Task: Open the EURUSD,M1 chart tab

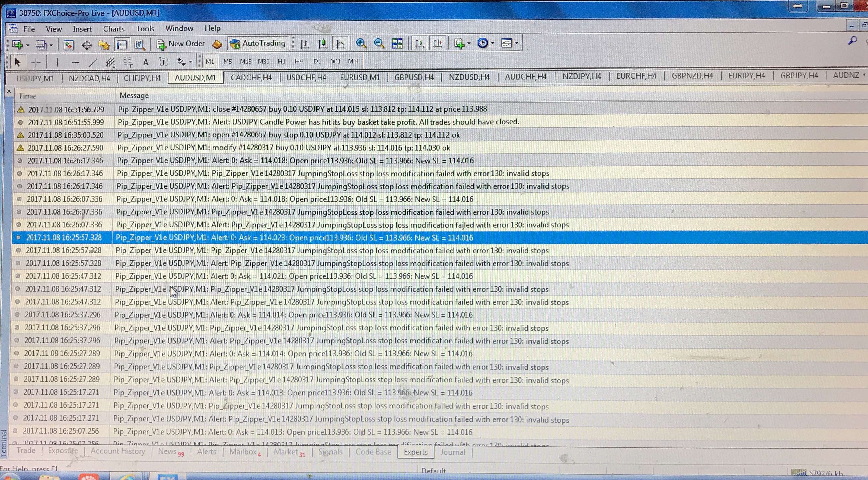Action: [x=359, y=78]
